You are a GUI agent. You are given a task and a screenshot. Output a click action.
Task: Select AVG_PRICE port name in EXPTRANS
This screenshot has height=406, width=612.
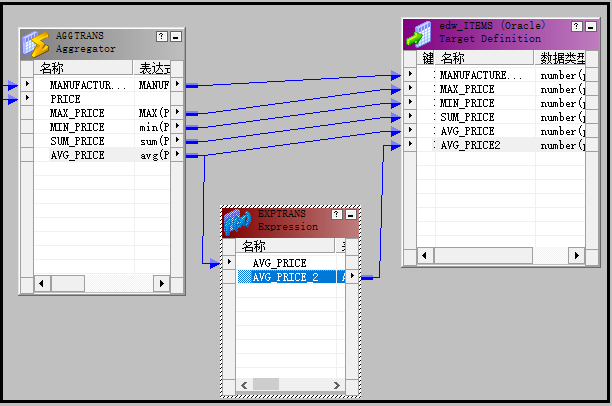click(x=279, y=263)
